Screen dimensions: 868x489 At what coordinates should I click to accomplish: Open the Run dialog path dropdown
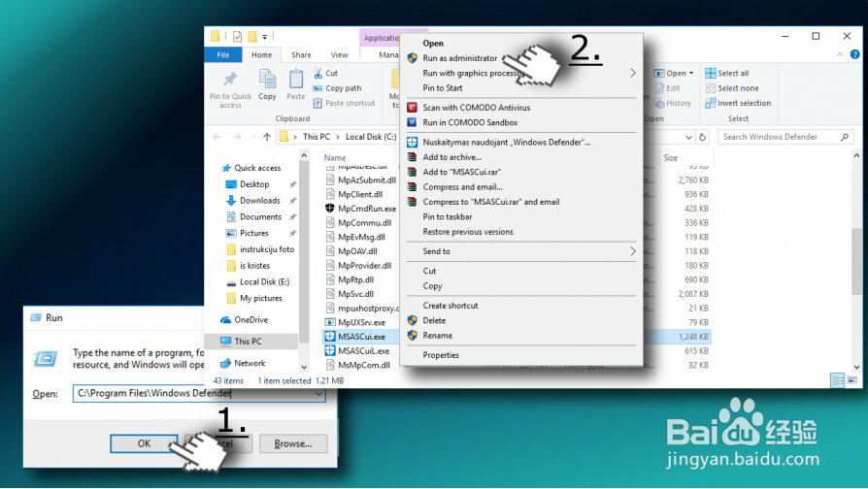(x=318, y=394)
